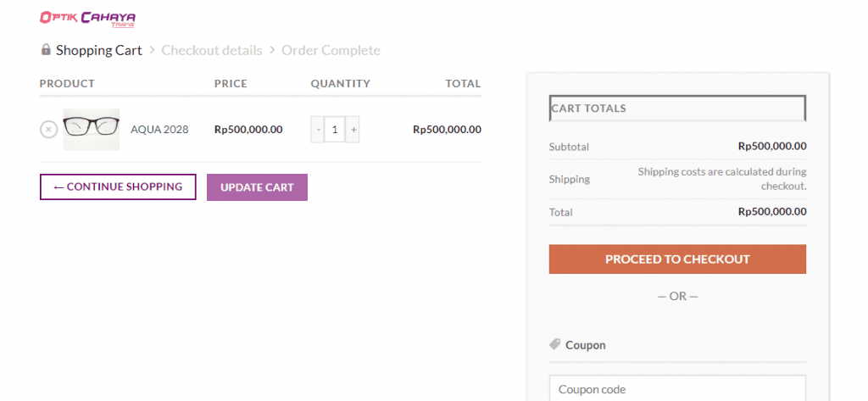The width and height of the screenshot is (868, 401).
Task: Focus the Coupon code text field
Action: [x=677, y=389]
